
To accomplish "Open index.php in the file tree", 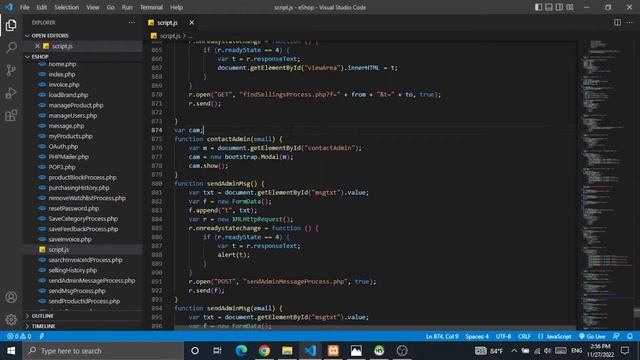I will (62, 74).
